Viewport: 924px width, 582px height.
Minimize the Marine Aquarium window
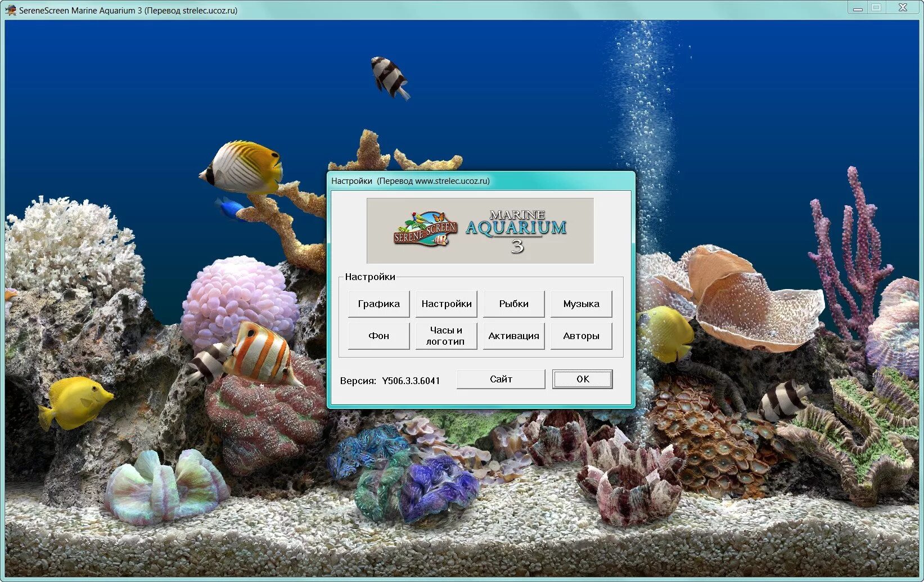tap(858, 8)
